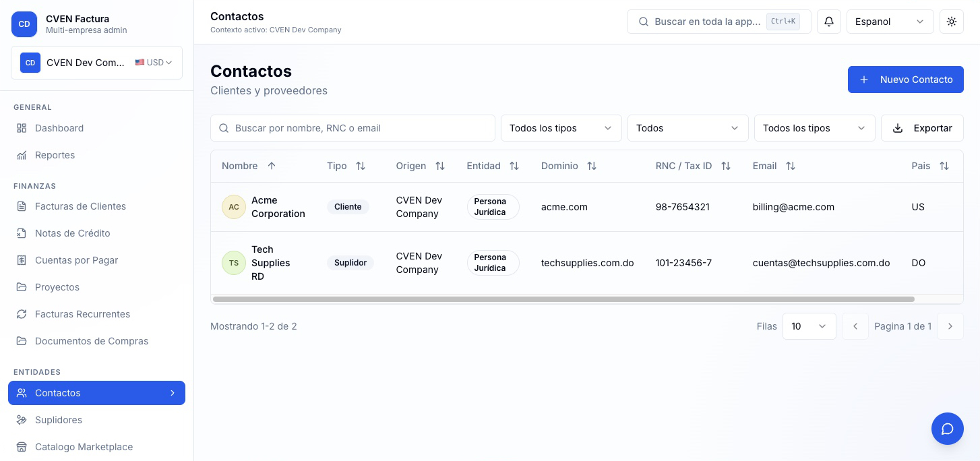Open the Espanol language dropdown

coord(890,22)
